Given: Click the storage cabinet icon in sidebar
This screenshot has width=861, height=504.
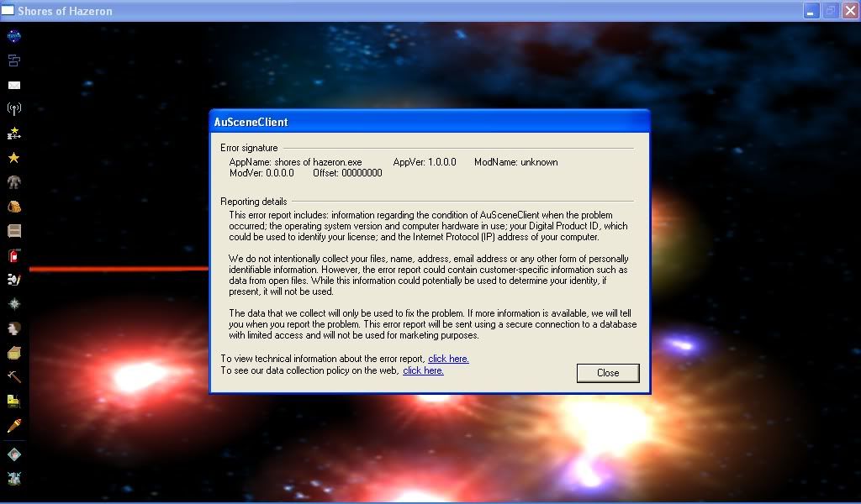Looking at the screenshot, I should [x=13, y=231].
